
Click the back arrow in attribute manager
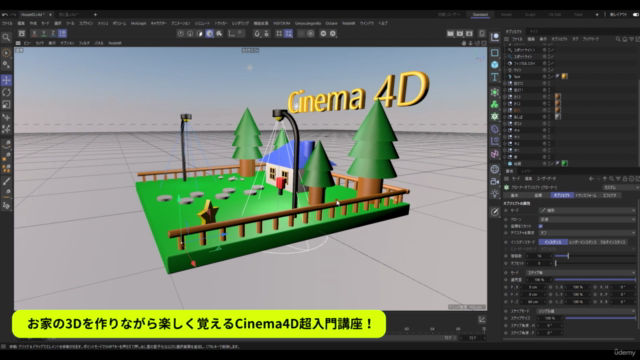591,179
